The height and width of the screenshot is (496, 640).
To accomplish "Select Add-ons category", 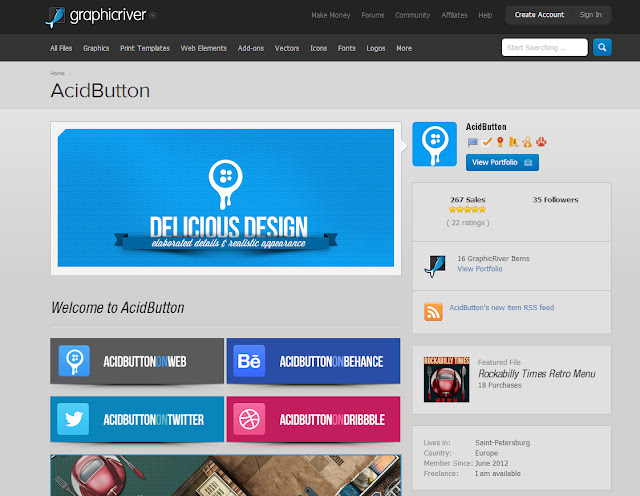I will (251, 48).
